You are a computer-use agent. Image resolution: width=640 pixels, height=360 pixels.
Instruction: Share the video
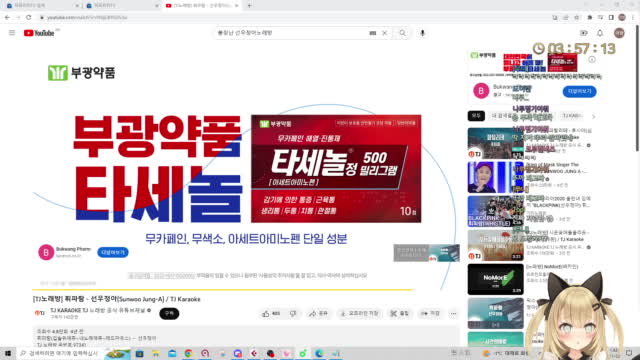(319, 313)
